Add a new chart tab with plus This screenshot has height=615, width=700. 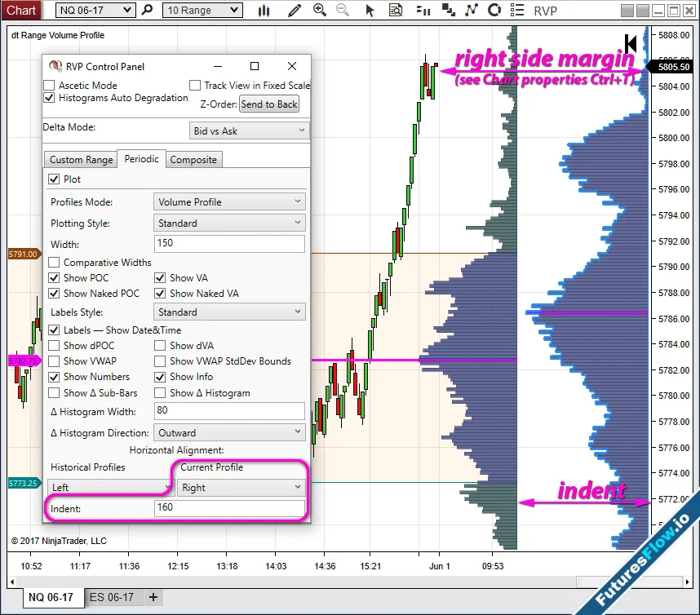[x=153, y=597]
